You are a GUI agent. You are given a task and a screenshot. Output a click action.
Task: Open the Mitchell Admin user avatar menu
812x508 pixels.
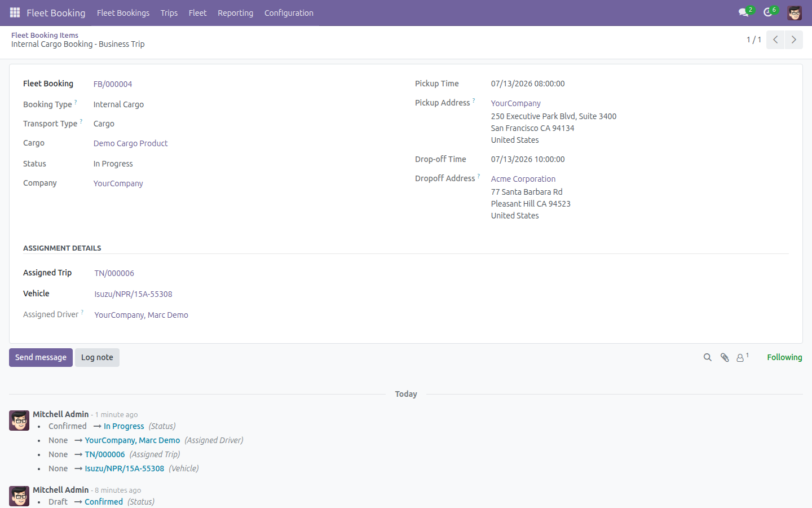point(795,12)
